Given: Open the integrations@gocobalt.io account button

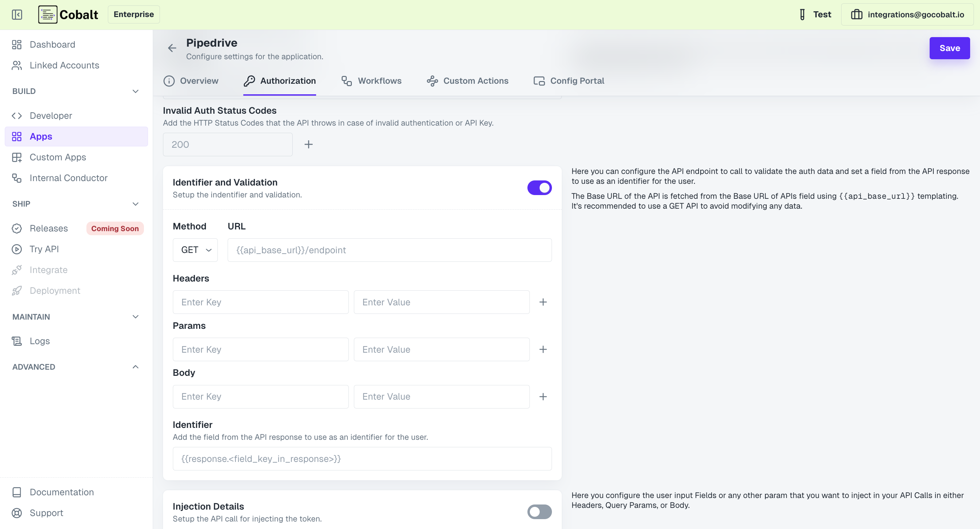Looking at the screenshot, I should coord(907,14).
